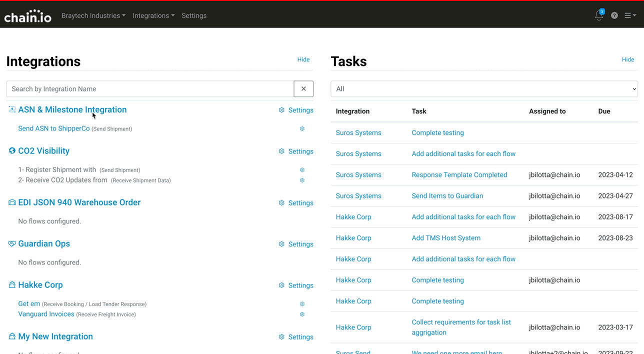644x354 pixels.
Task: Click gear for Register Shipment with flow
Action: [302, 170]
